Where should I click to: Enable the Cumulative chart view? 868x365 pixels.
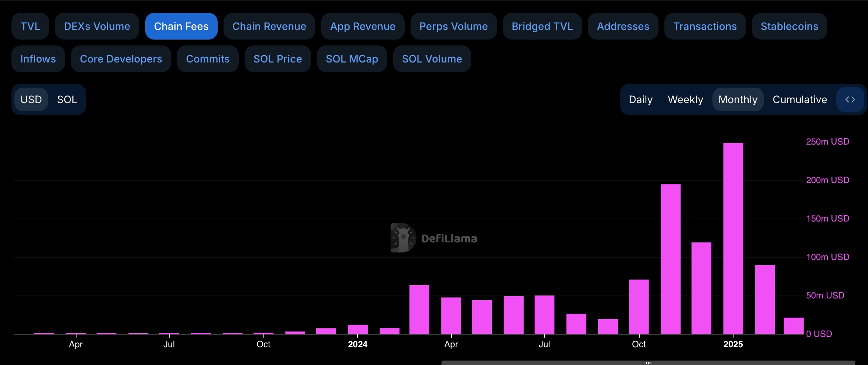[800, 99]
